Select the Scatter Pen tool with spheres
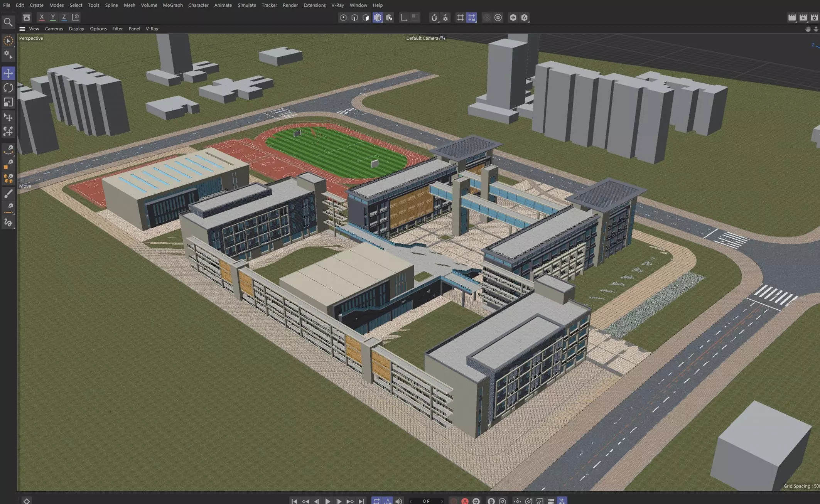820x504 pixels. tap(8, 132)
